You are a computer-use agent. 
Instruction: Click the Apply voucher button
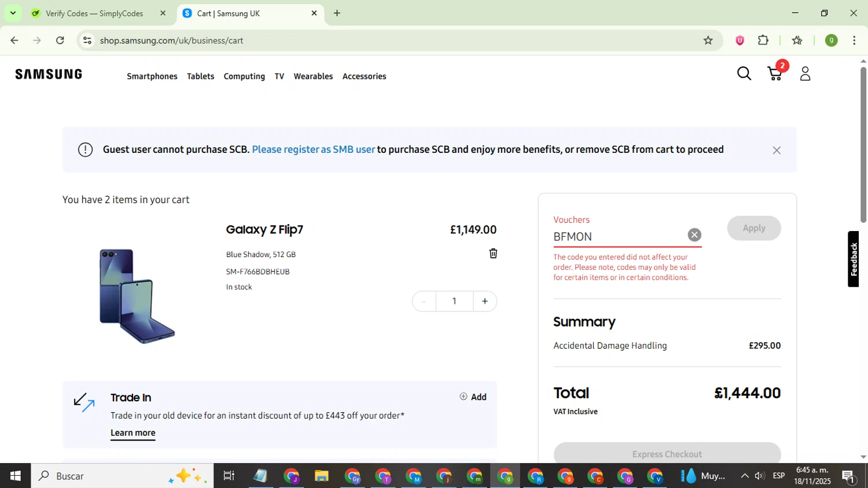coord(754,228)
